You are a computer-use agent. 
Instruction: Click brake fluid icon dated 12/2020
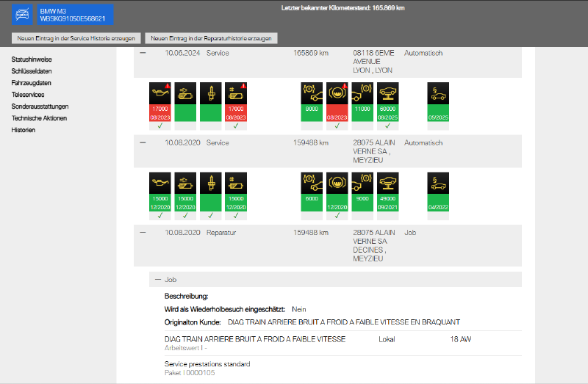(337, 183)
